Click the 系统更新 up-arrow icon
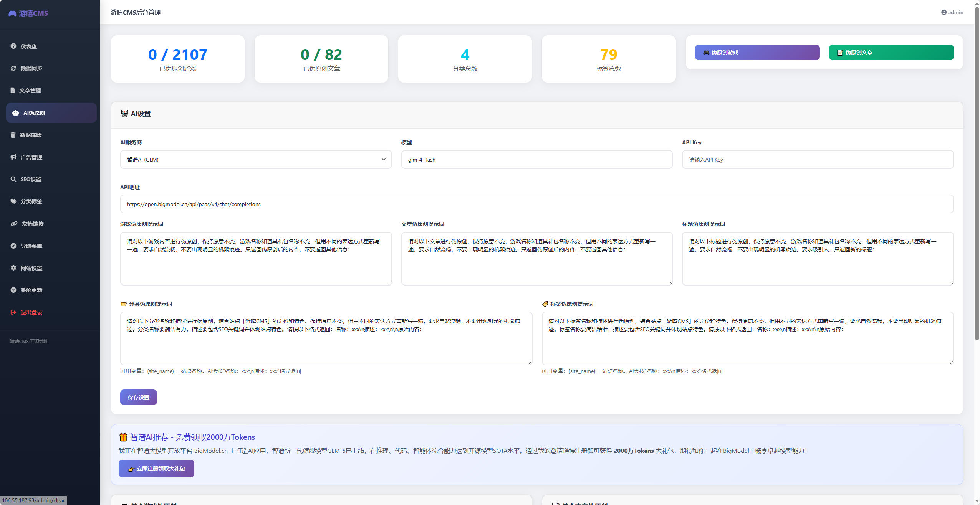Screen dimensions: 980x505 13,290
